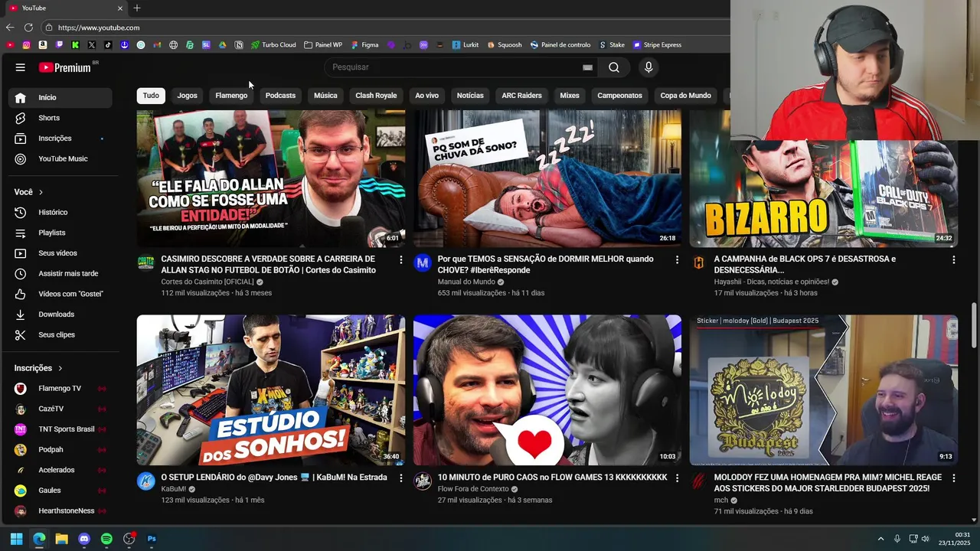This screenshot has height=551, width=980.
Task: Select the Jogos filter chip
Action: click(188, 96)
